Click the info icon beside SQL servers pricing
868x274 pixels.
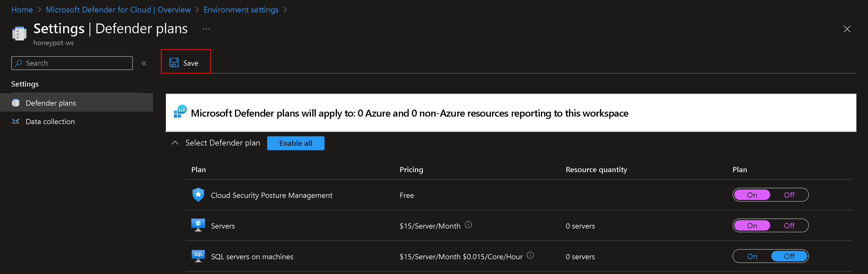[530, 255]
